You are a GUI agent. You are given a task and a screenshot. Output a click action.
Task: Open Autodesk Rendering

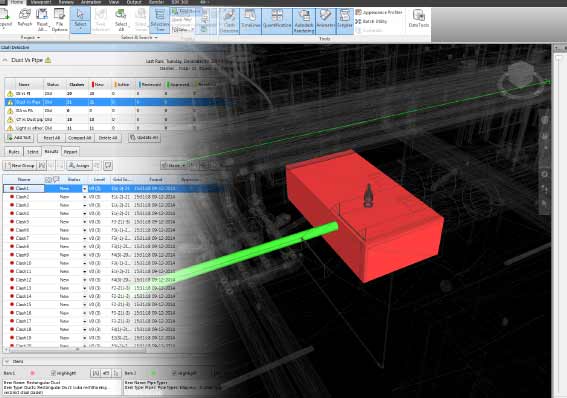[x=304, y=21]
